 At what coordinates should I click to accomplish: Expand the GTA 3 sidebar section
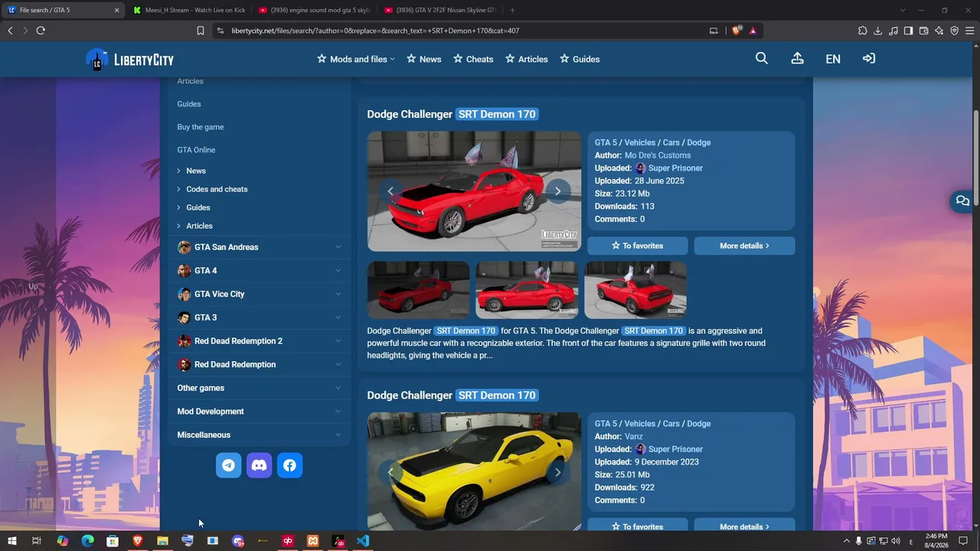click(260, 318)
